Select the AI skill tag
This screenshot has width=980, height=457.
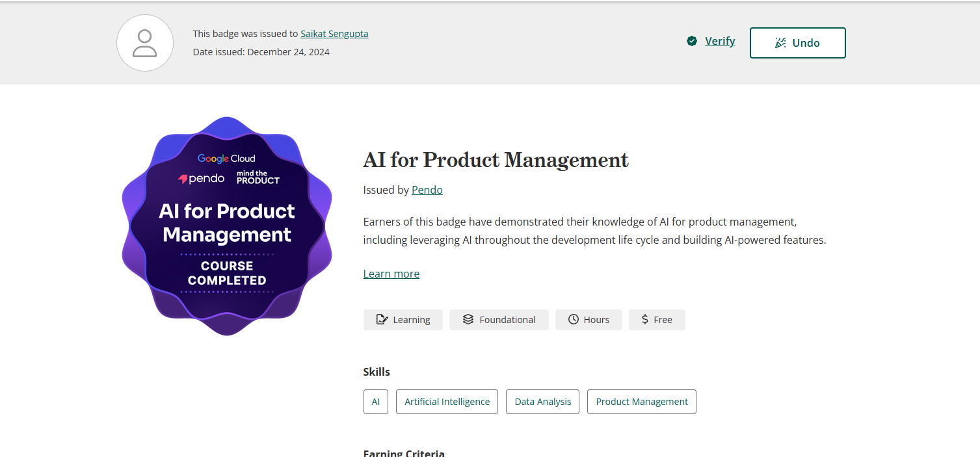[x=376, y=402]
